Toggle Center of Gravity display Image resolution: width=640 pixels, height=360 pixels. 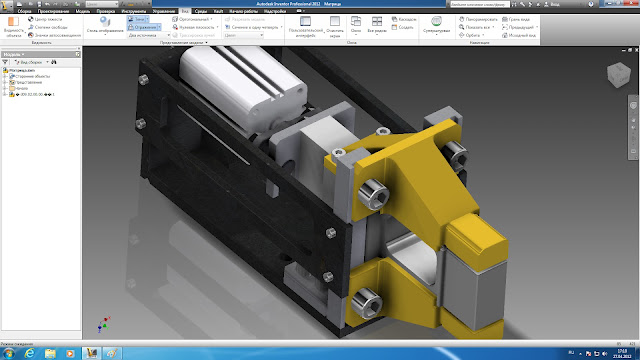point(45,19)
